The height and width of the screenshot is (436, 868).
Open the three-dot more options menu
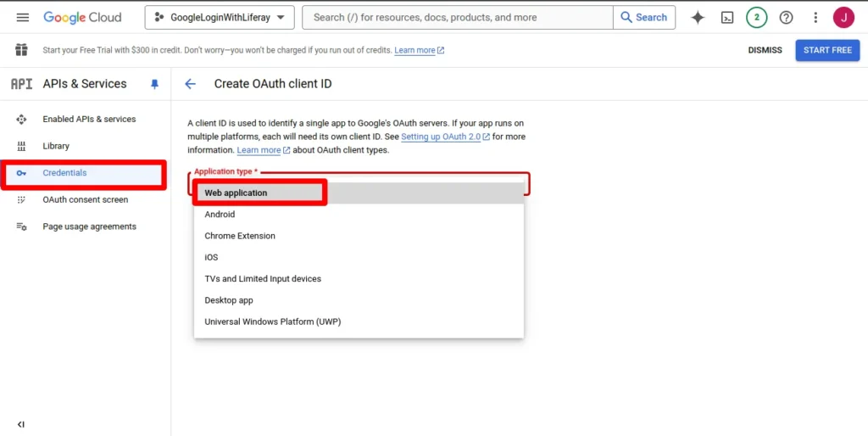(815, 17)
